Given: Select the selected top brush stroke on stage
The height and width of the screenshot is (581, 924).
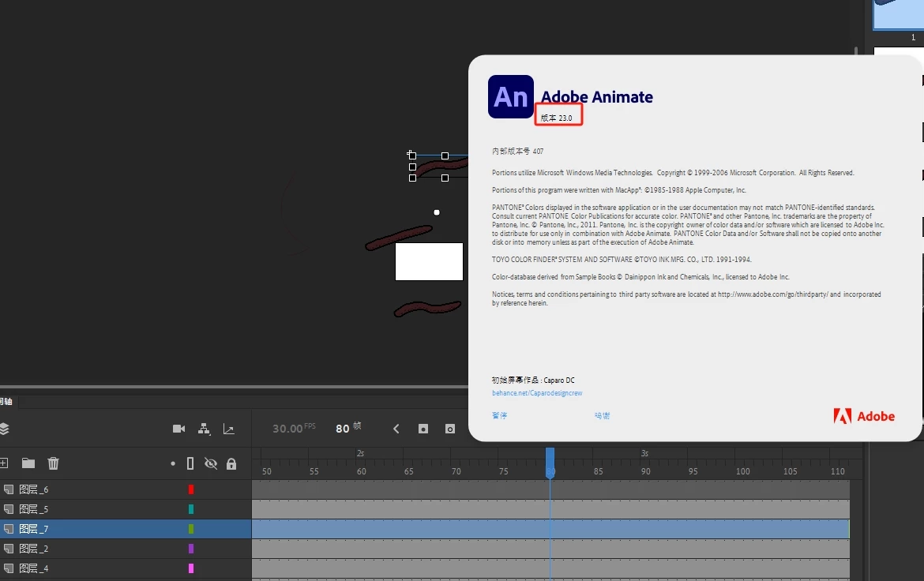Looking at the screenshot, I should click(x=442, y=167).
